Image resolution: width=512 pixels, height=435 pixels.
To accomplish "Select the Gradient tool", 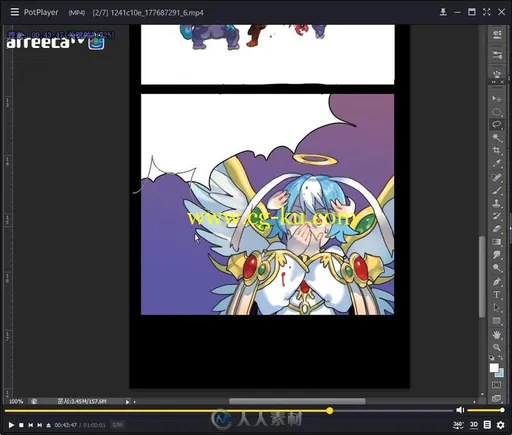I will click(x=496, y=242).
